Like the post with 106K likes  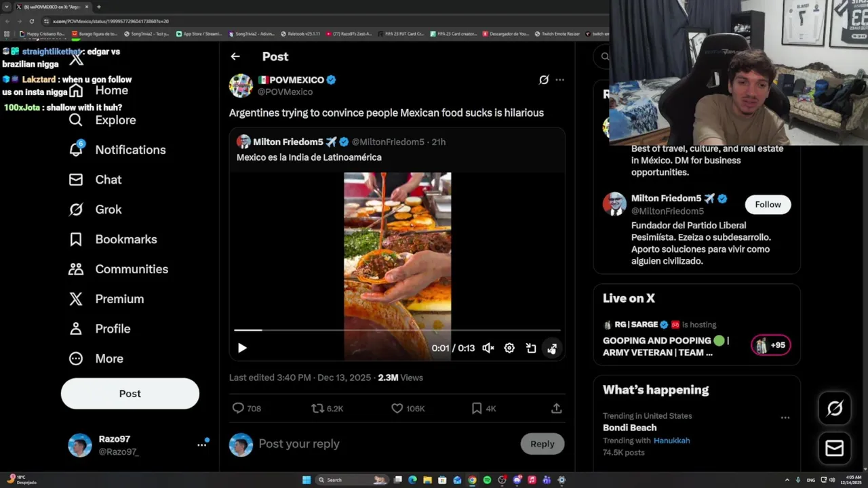(x=408, y=408)
